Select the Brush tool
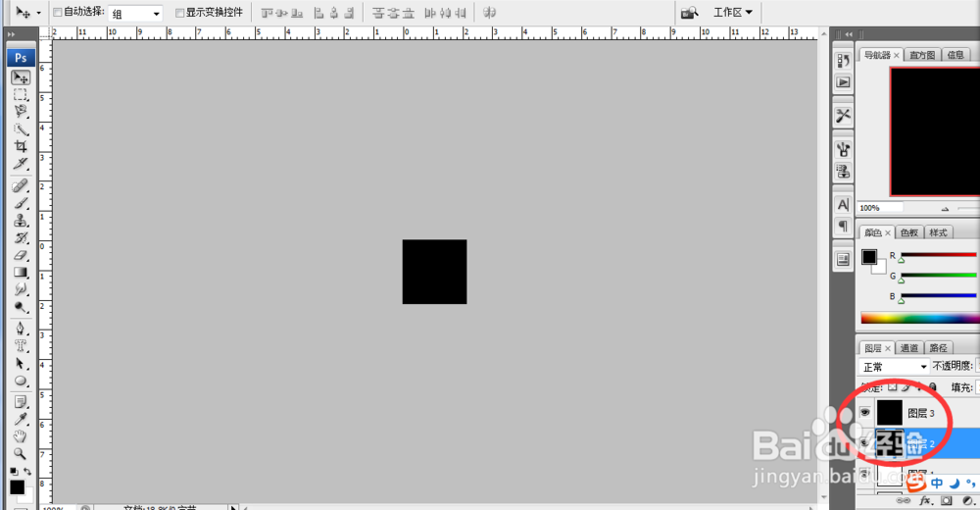980x510 pixels. click(21, 203)
